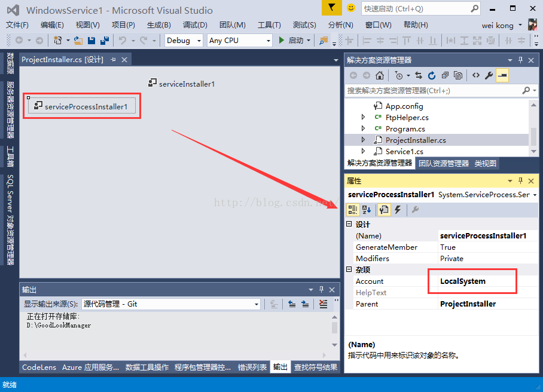This screenshot has height=392, width=543.
Task: Expand the Service1.cs node
Action: pyautogui.click(x=363, y=151)
